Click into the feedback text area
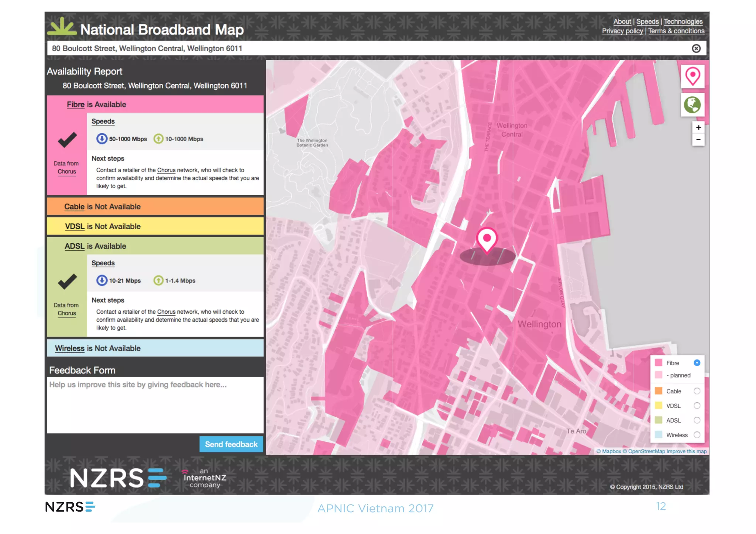This screenshot has height=534, width=756. (155, 405)
